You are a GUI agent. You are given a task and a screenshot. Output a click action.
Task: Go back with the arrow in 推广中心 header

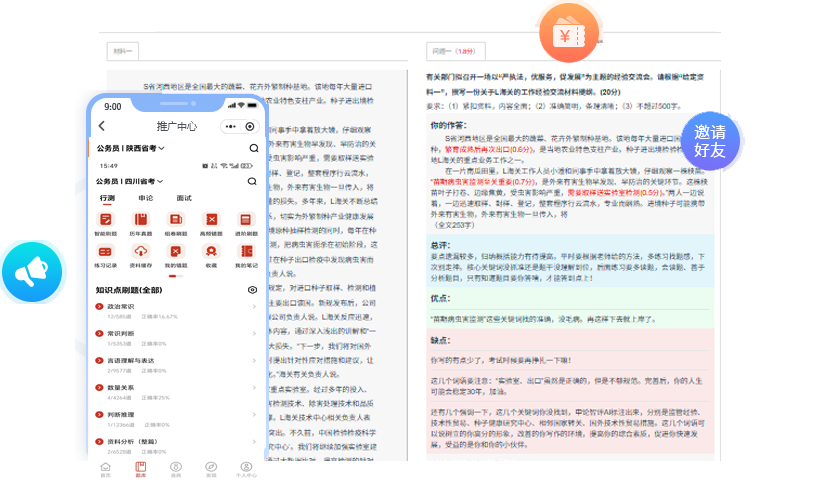102,126
